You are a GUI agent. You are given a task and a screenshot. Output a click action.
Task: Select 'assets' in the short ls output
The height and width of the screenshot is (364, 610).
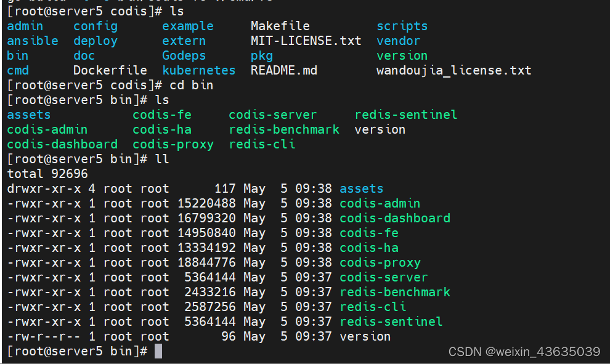29,115
